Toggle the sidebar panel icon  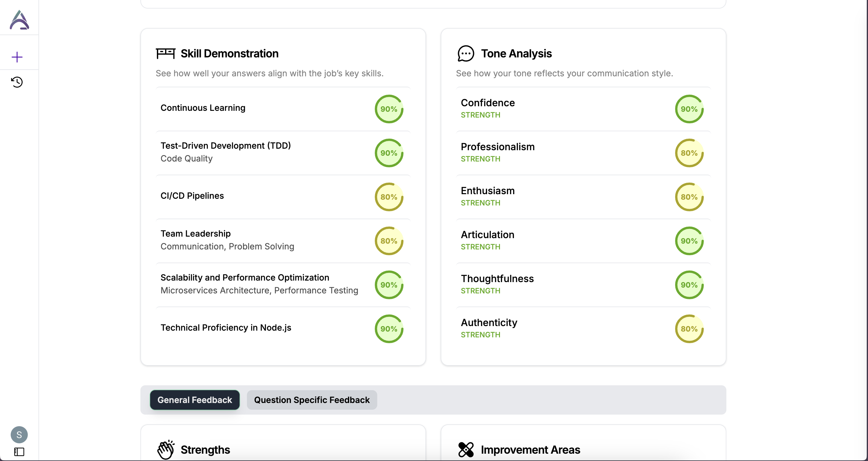pos(19,452)
